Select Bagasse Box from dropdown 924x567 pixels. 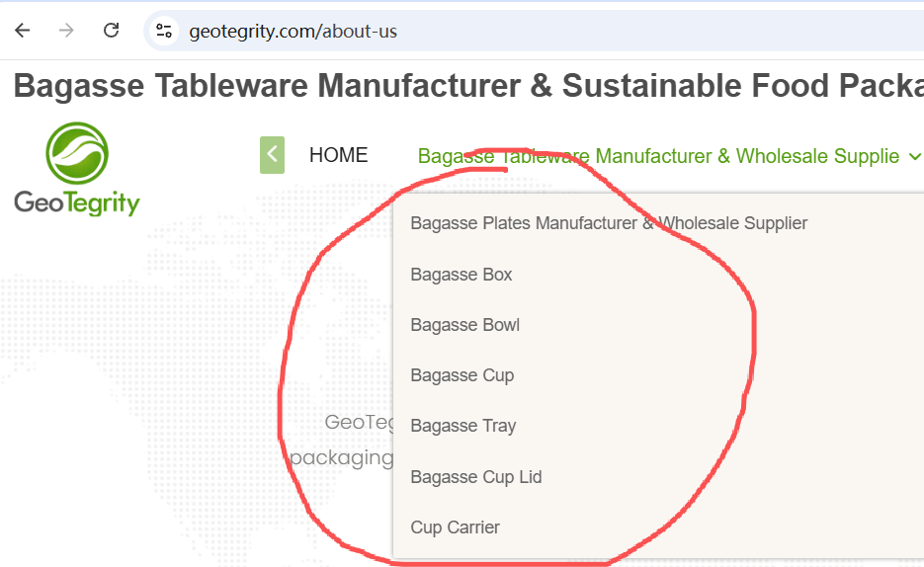pos(462,275)
